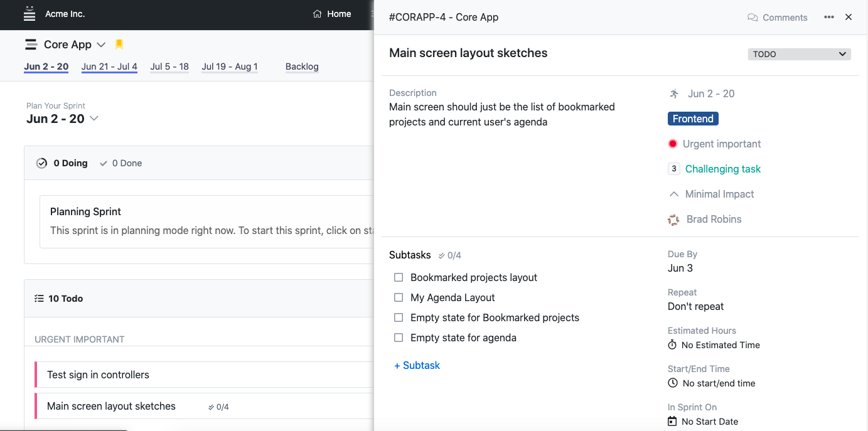Select the Jun 21 - Jul 4 sprint tab

[x=109, y=67]
